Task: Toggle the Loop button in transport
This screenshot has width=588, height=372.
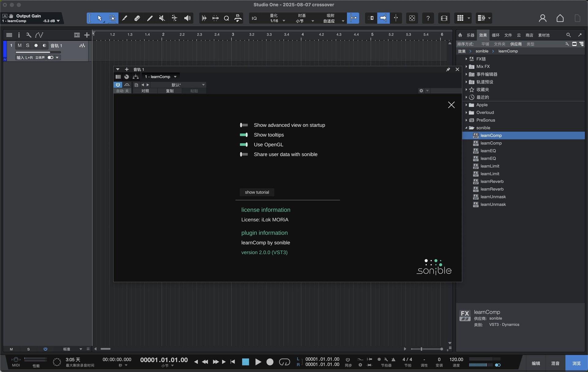Action: [284, 362]
